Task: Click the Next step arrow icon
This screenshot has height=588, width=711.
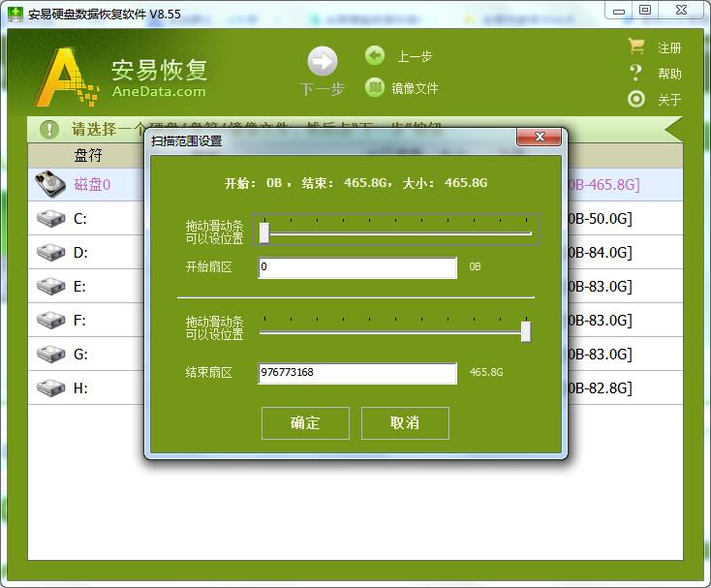Action: pyautogui.click(x=323, y=61)
